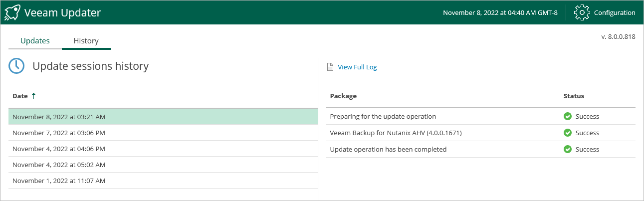Click the document icon next to View Full Log

(330, 67)
